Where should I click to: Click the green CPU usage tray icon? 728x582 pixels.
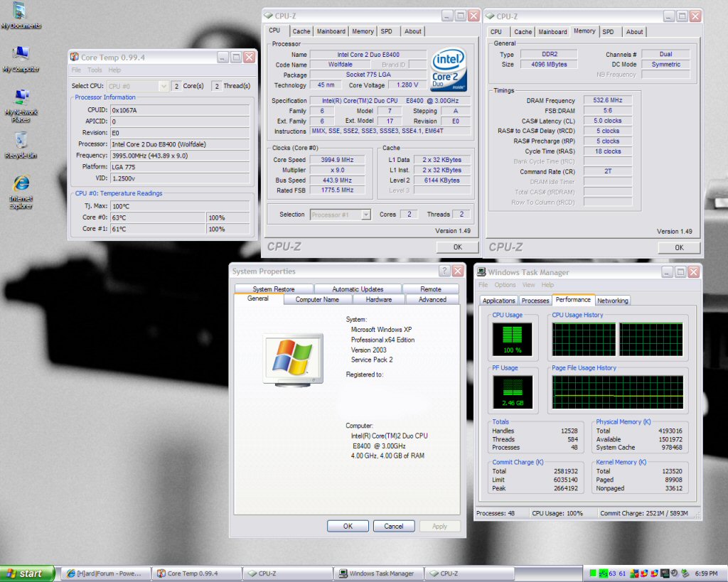593,573
